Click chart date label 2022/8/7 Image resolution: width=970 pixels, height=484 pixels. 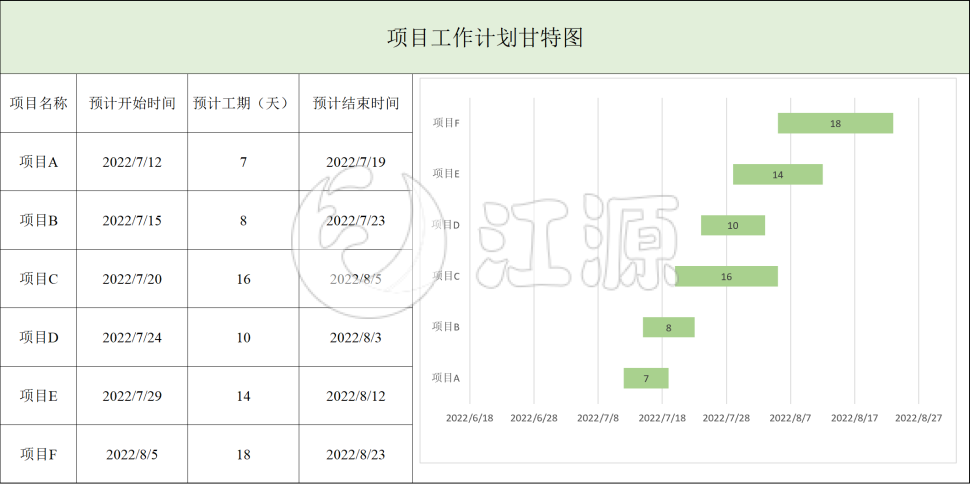(790, 418)
